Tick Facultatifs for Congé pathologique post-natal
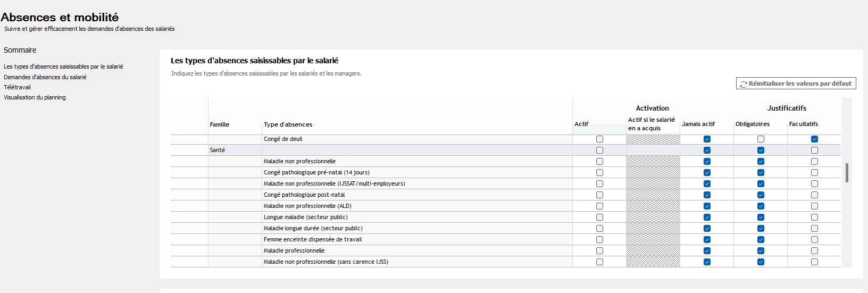Viewport: 868px width, 293px height. click(x=814, y=195)
